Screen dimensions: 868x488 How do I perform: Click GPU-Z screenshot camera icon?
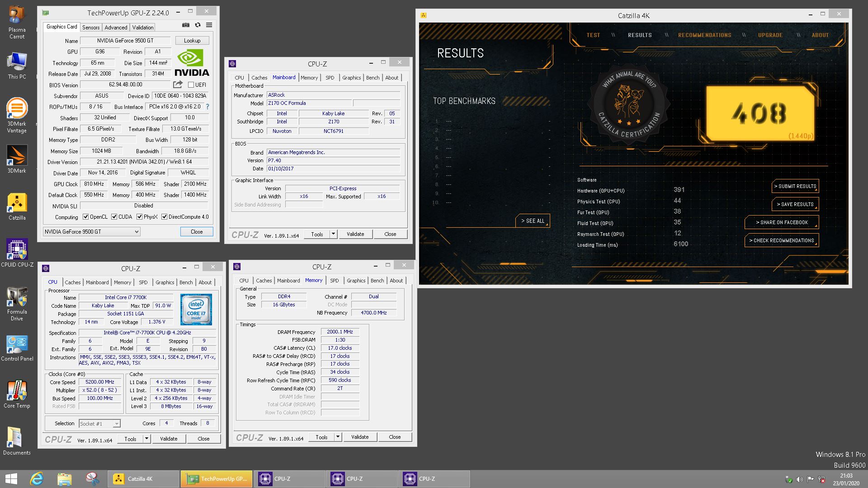[x=186, y=25]
